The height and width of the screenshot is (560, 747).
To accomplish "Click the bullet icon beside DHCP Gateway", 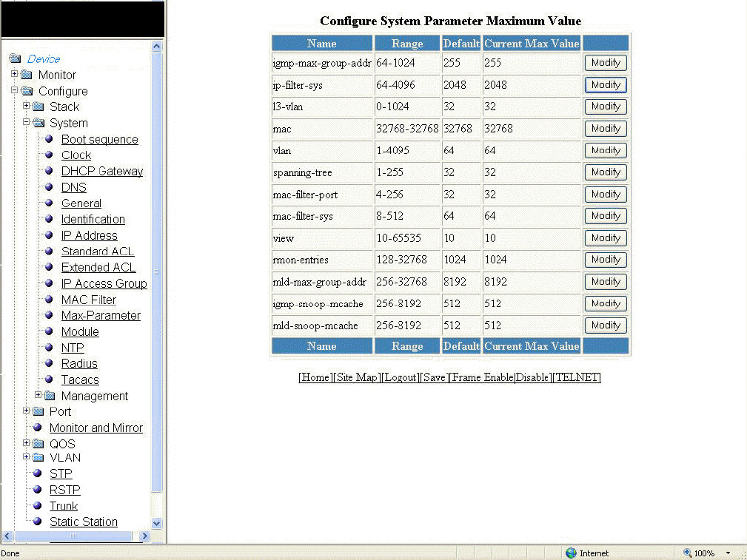I will pos(49,171).
